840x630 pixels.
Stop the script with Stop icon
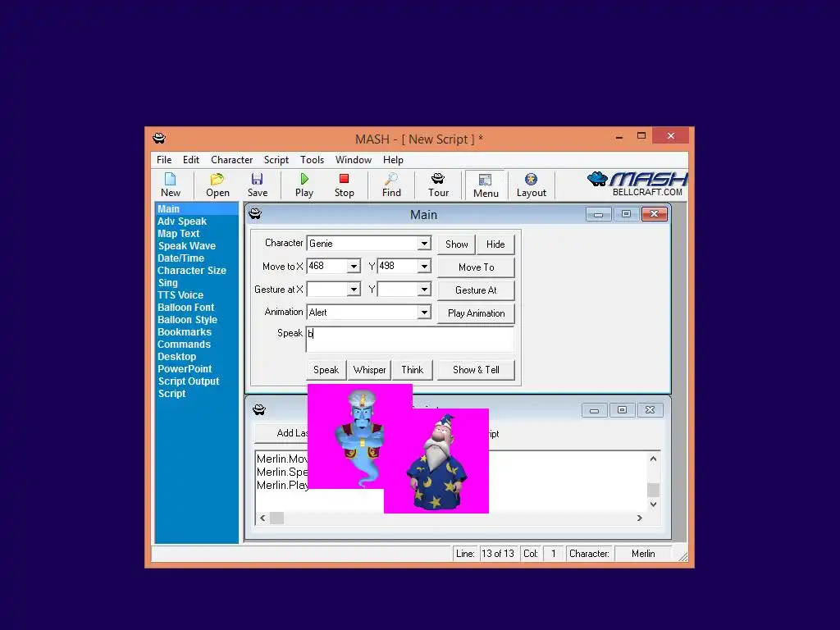344,185
